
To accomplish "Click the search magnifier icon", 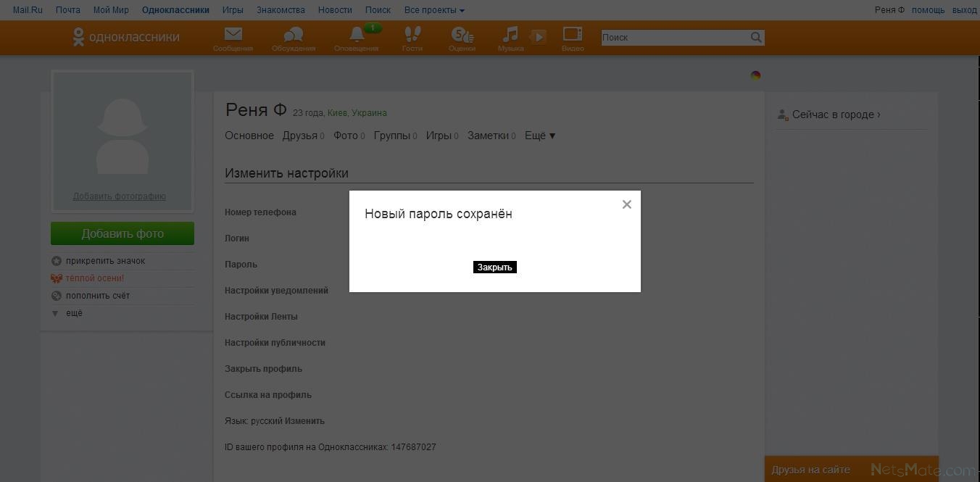I will point(756,38).
